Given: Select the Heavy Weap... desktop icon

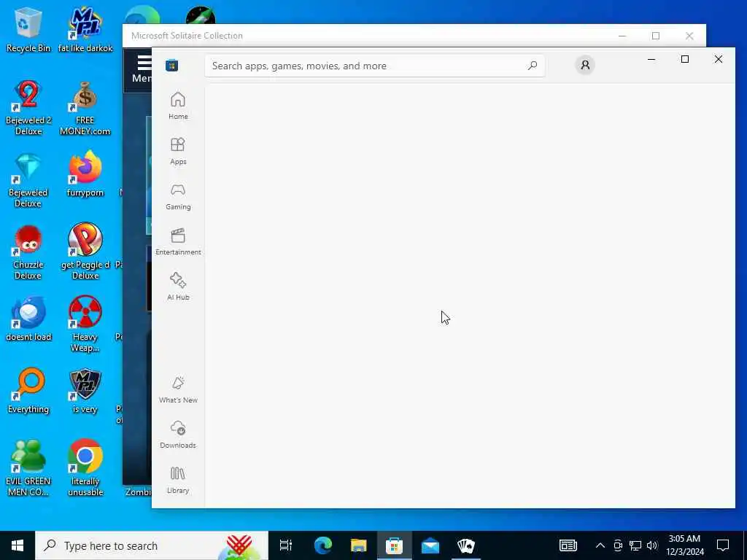Looking at the screenshot, I should pyautogui.click(x=85, y=324).
